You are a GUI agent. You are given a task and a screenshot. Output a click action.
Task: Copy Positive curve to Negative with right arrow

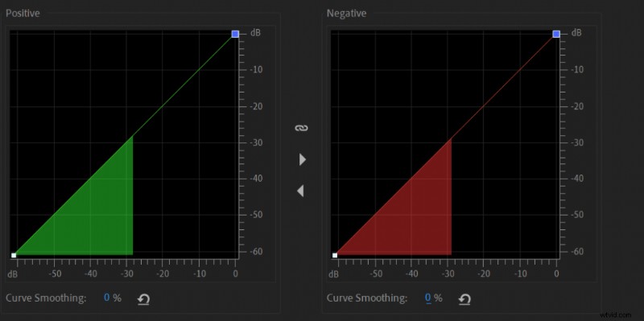(x=303, y=159)
